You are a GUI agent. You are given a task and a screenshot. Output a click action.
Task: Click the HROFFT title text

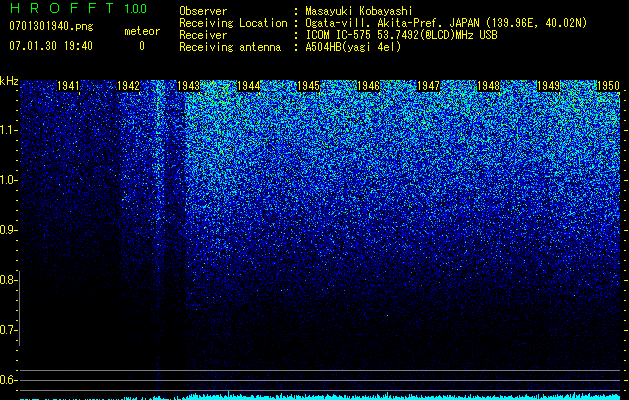point(62,8)
